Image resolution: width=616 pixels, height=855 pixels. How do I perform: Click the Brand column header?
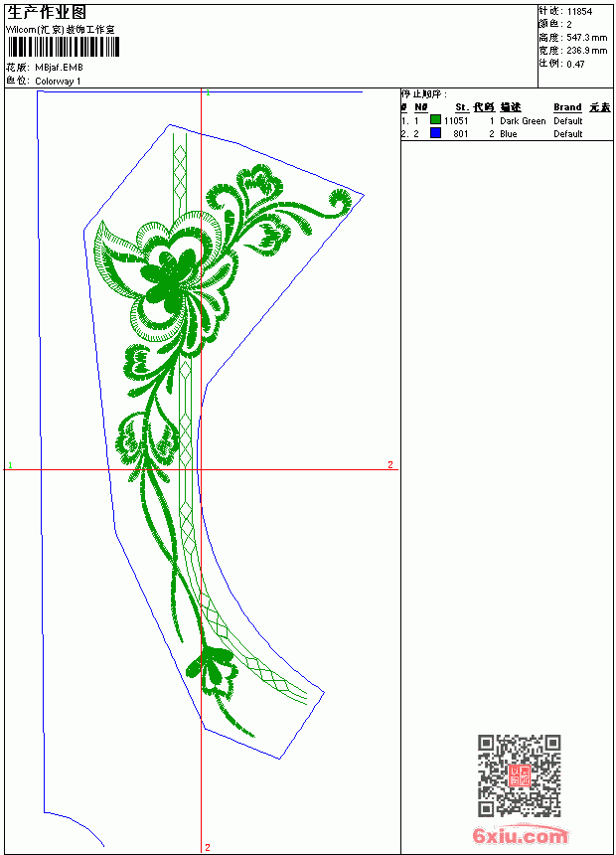[x=567, y=107]
